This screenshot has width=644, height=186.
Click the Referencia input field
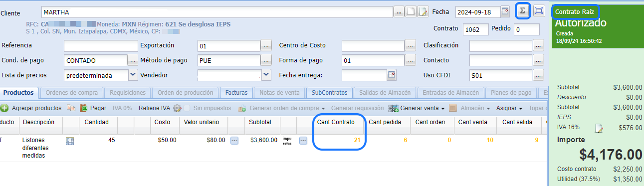(x=101, y=45)
